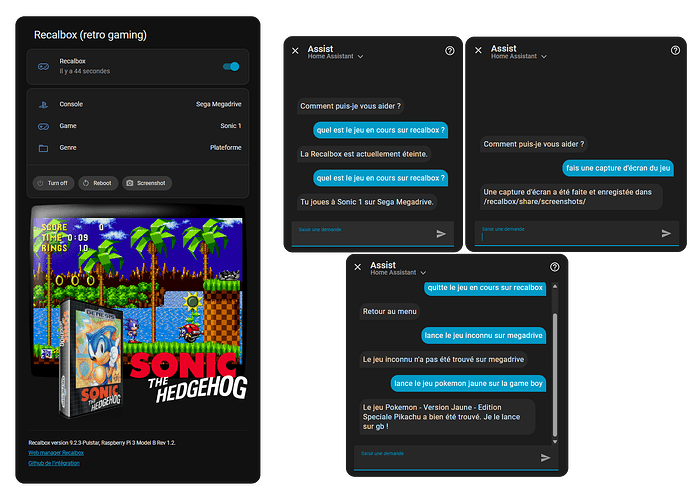Click scroll down arrow in pokemon Assist dialog

point(555,441)
